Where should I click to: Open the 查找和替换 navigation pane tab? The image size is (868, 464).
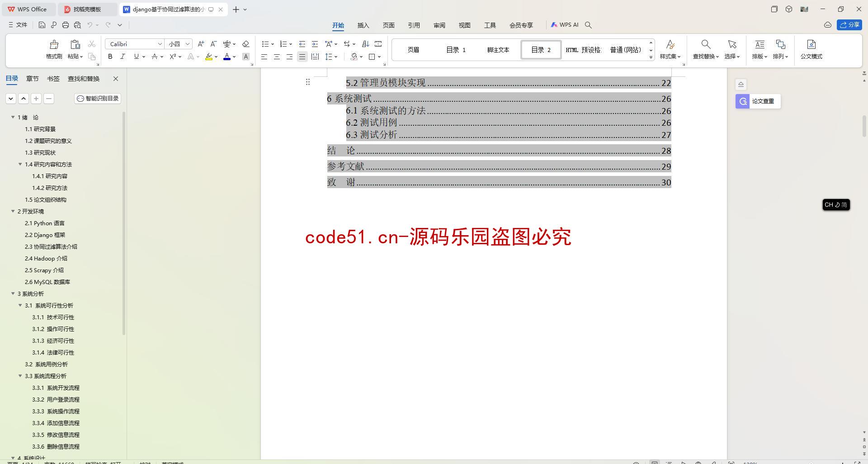pyautogui.click(x=84, y=79)
